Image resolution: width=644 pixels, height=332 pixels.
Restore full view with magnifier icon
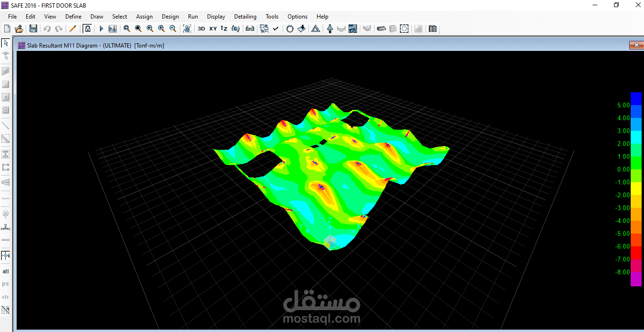click(138, 29)
